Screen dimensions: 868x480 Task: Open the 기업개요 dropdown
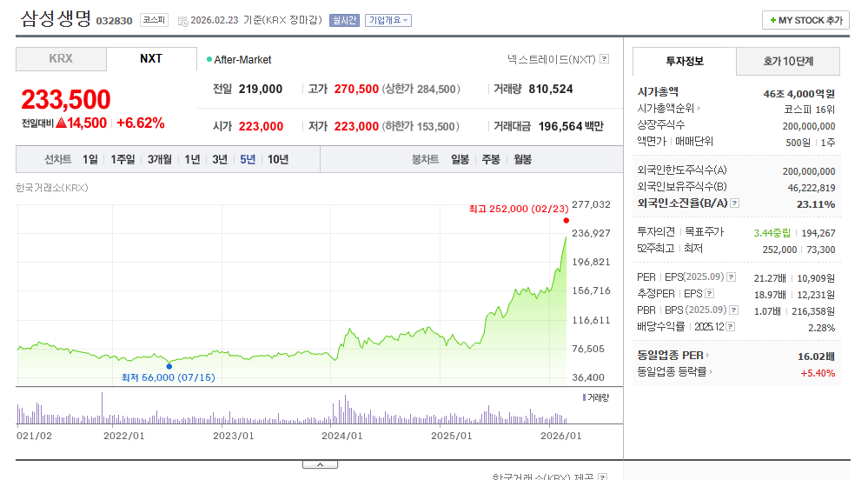388,21
